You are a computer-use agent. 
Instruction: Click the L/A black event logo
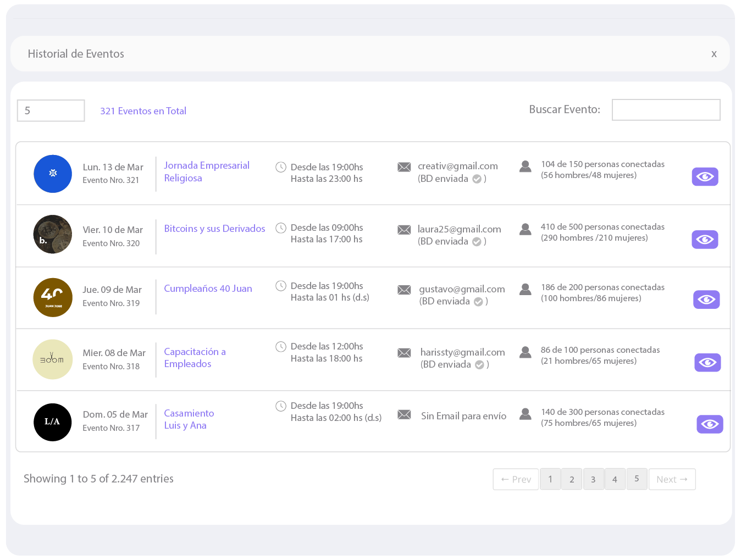pos(53,422)
